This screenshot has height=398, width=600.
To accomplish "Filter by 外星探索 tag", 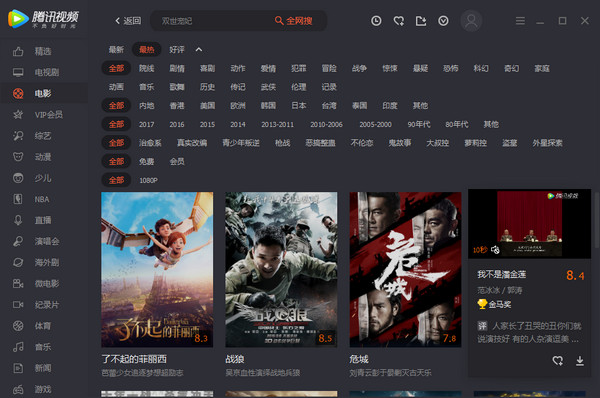I will (x=548, y=143).
